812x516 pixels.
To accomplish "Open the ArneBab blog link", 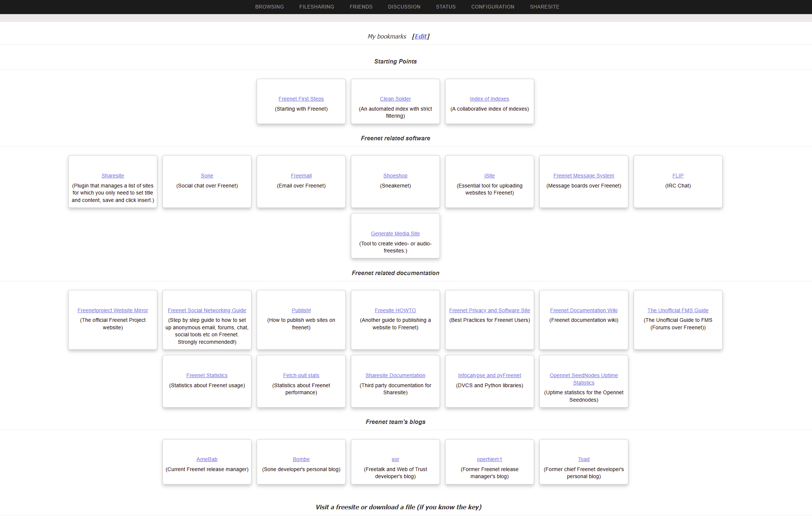I will 207,459.
